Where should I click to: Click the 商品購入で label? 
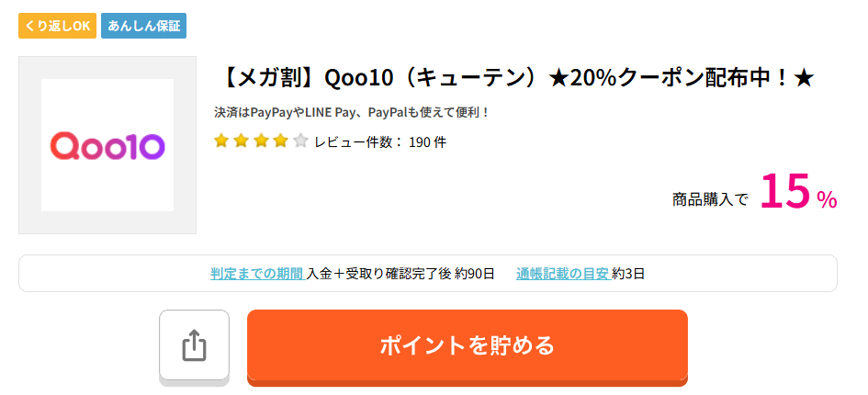tap(710, 199)
